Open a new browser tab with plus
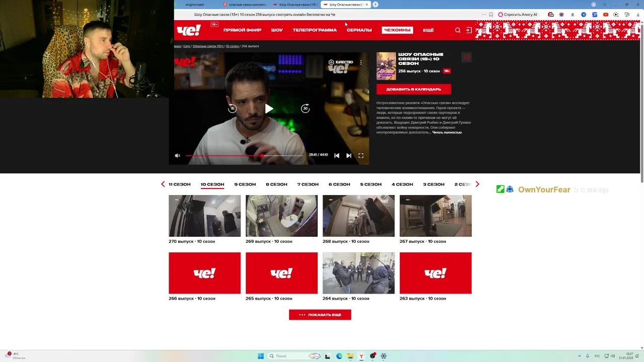 pyautogui.click(x=375, y=5)
